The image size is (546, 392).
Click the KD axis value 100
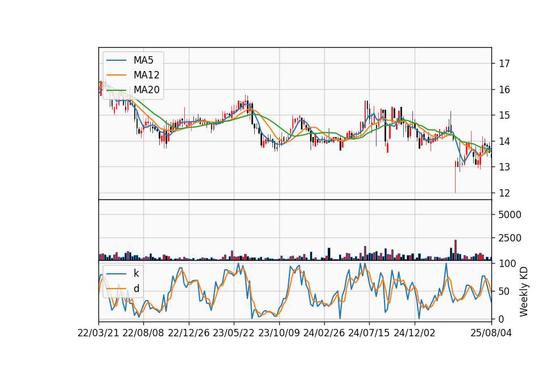tap(507, 263)
